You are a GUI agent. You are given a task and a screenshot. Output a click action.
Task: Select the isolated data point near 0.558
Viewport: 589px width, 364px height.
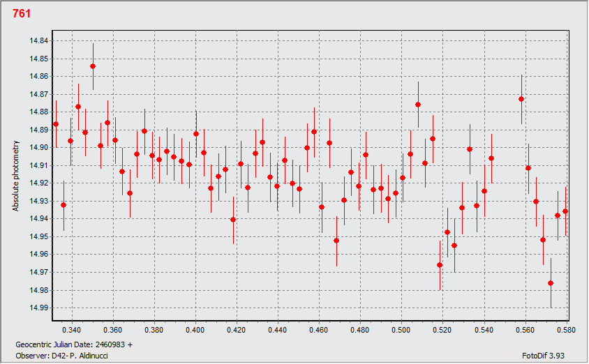[x=521, y=99]
